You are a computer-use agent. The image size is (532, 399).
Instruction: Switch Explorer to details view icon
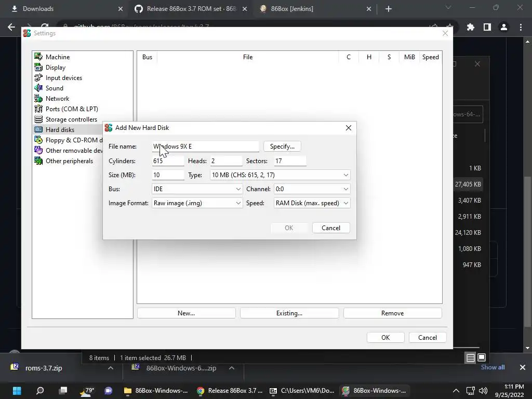pos(470,357)
